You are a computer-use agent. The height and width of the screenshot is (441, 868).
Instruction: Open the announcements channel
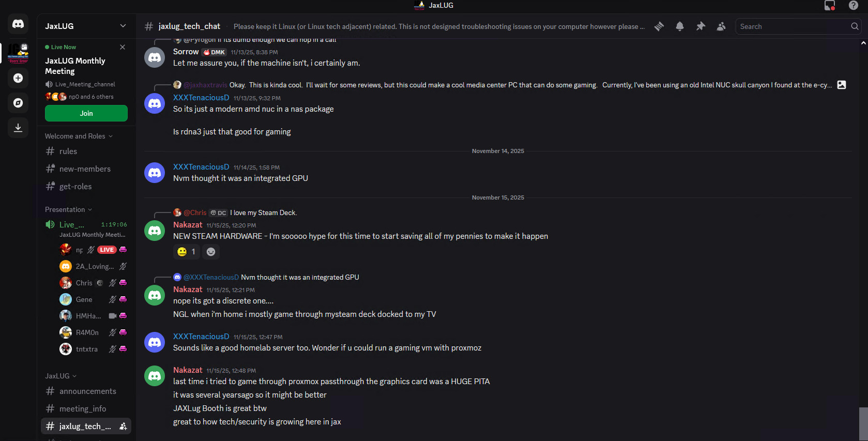(87, 391)
